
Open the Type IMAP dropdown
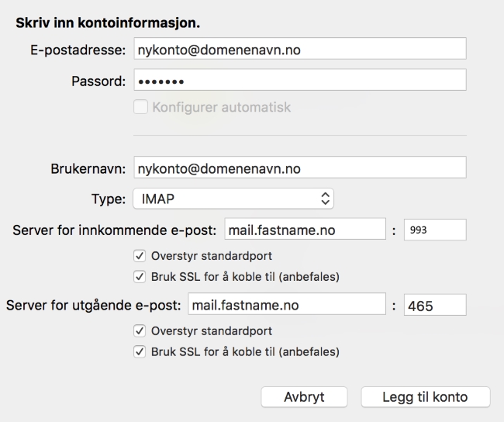[x=233, y=199]
